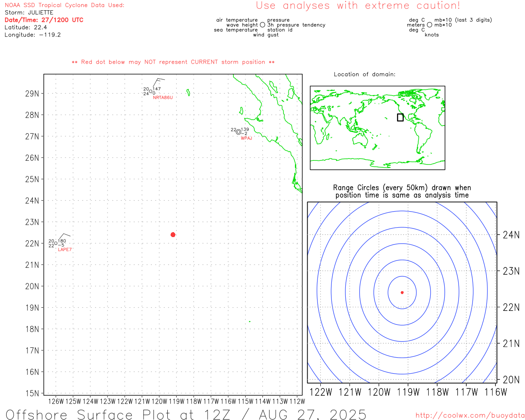Open the coolwx.com/buoydata link
525x420 pixels.
470,415
